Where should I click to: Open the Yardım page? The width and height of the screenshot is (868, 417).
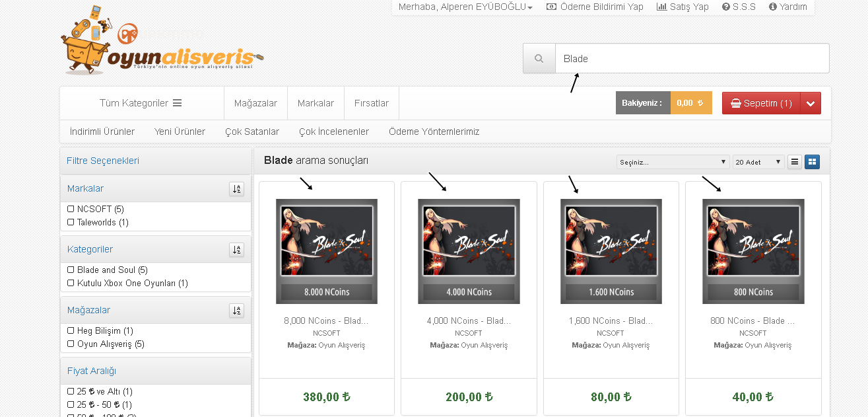tap(788, 7)
